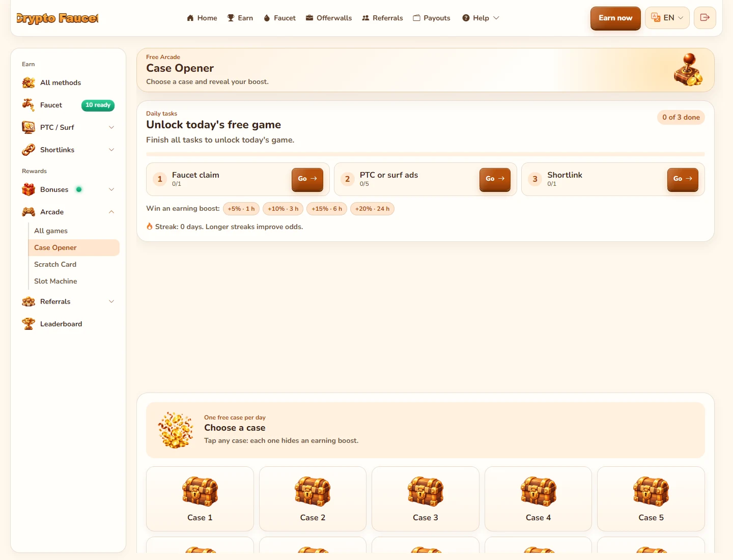Open Slot Machine game

[x=74, y=281]
